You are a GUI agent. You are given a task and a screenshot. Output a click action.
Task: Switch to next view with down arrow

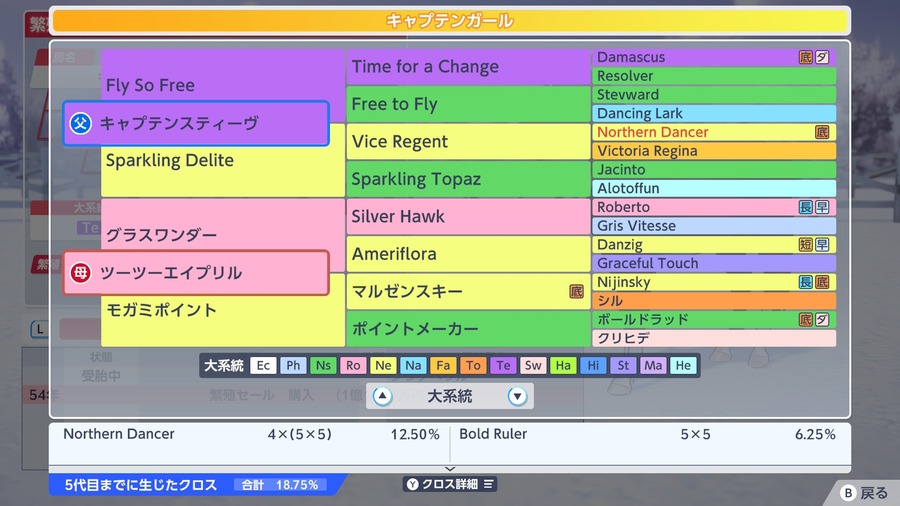point(517,396)
